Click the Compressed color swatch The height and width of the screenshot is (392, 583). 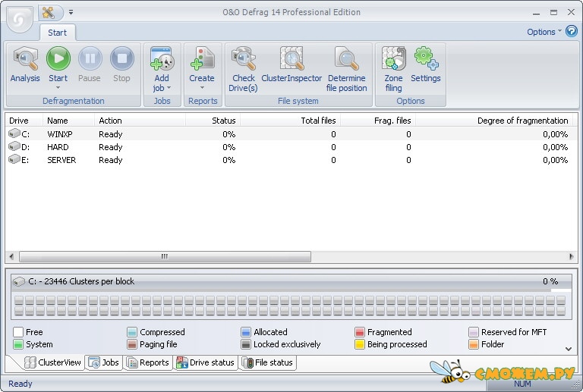tap(132, 332)
